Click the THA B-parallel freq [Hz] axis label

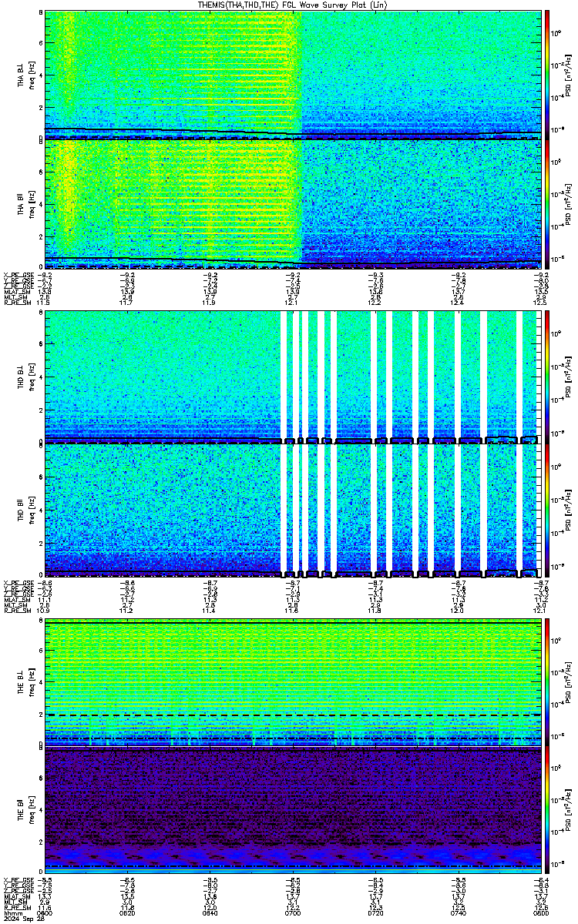[32, 204]
